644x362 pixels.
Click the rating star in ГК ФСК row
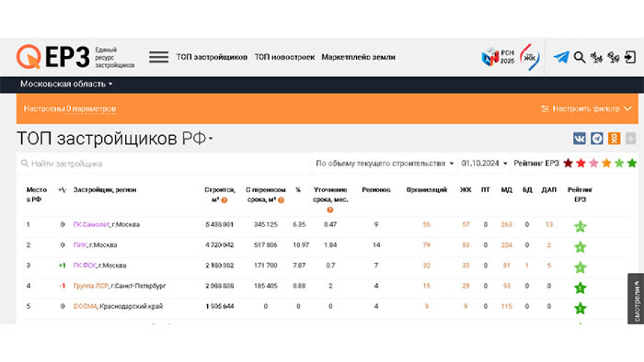click(x=580, y=267)
